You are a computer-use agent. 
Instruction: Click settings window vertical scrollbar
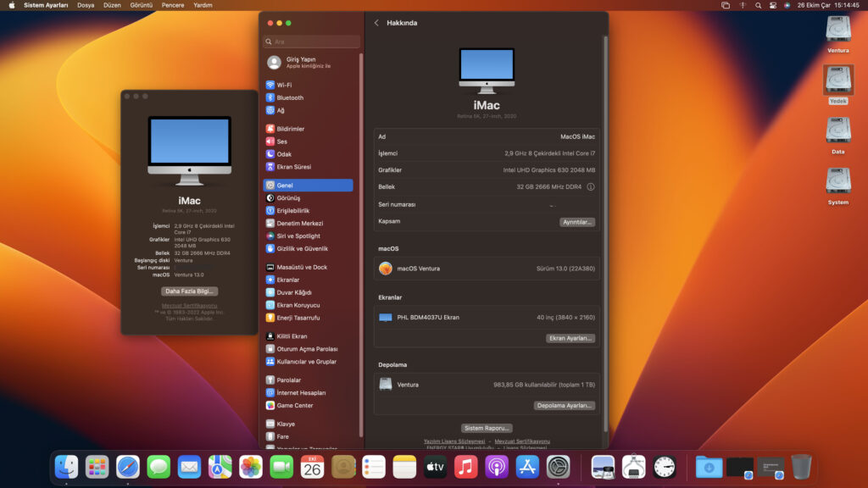pyautogui.click(x=605, y=232)
